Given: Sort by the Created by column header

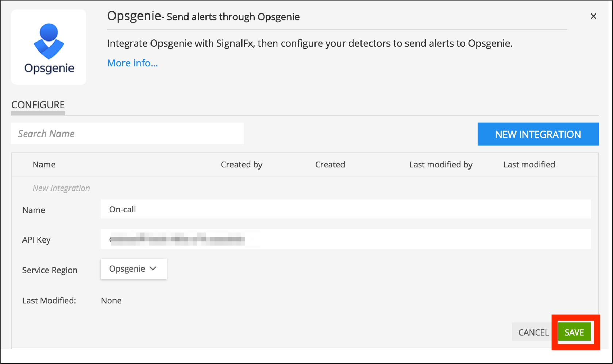Looking at the screenshot, I should (x=242, y=164).
